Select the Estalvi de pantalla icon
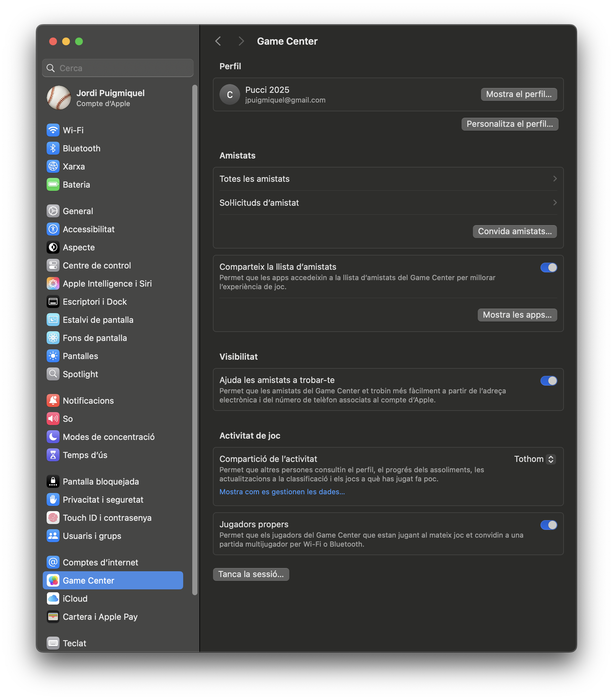 (53, 320)
